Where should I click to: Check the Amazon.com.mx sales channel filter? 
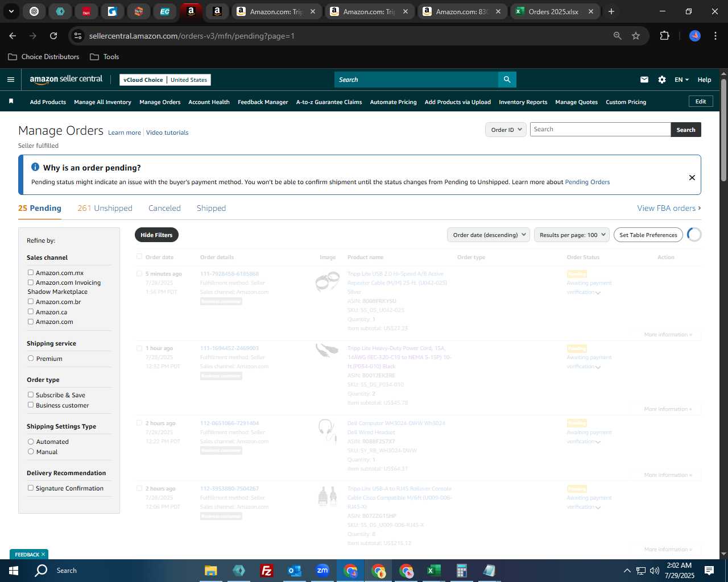point(31,272)
